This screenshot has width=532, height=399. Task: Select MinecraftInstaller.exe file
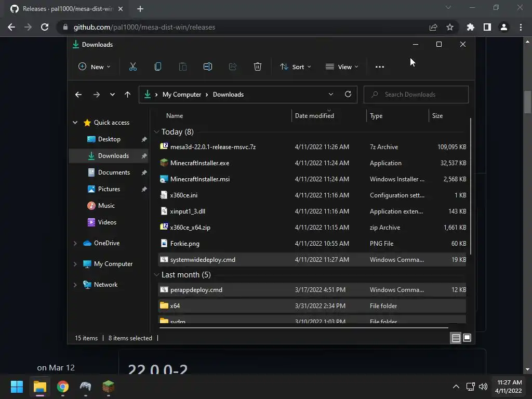click(x=312, y=163)
